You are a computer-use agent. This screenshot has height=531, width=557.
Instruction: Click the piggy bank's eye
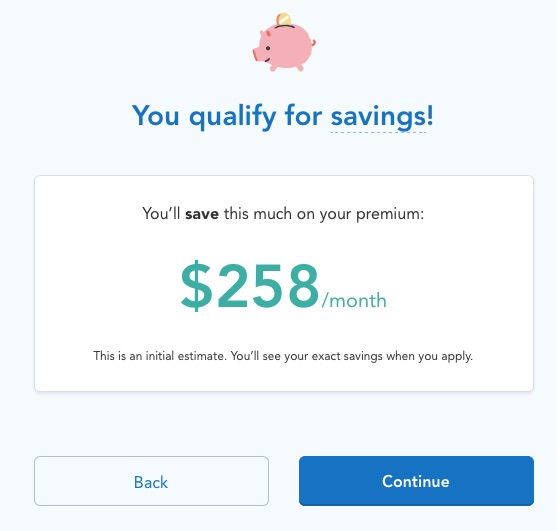click(268, 48)
